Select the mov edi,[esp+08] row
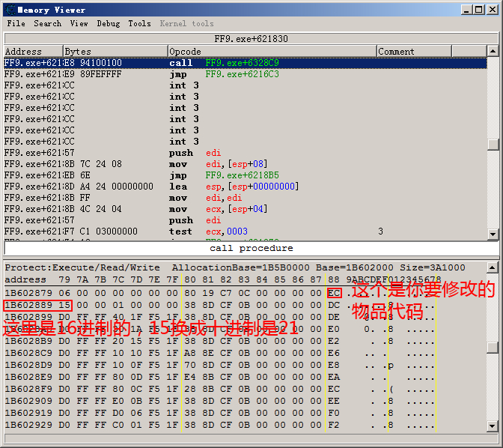This screenshot has width=503, height=448. click(246, 164)
